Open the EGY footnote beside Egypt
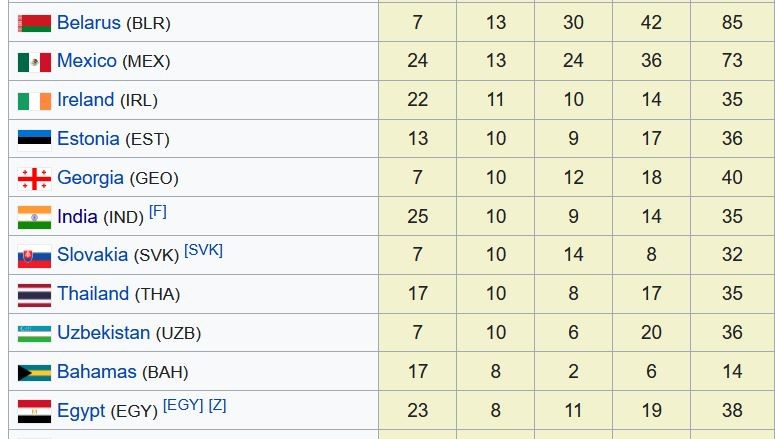Screen dimensions: 775x439 tap(183, 405)
